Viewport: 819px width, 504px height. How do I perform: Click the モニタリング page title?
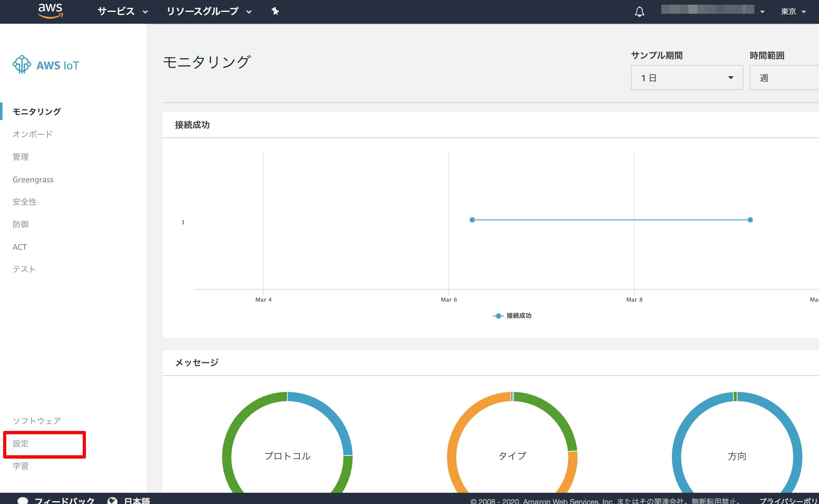pyautogui.click(x=207, y=62)
